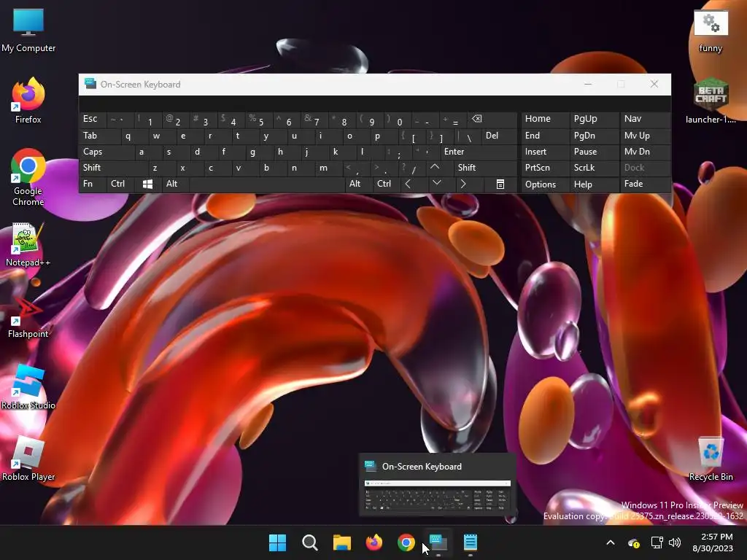Open the network icon in the tray
The width and height of the screenshot is (747, 560).
point(657,542)
